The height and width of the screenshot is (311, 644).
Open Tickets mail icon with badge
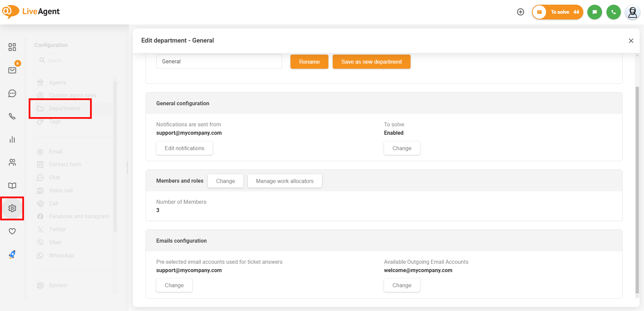click(x=12, y=70)
